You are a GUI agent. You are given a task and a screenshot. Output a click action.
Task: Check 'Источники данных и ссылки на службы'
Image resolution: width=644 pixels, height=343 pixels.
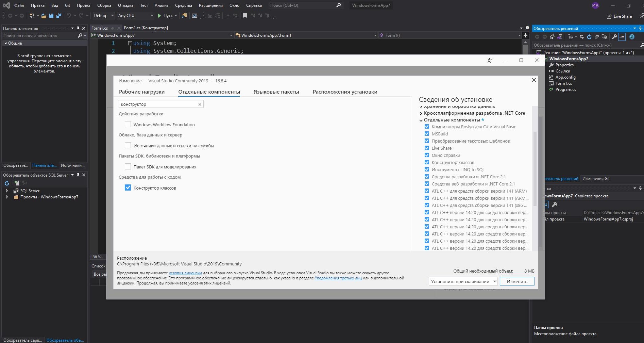[128, 146]
